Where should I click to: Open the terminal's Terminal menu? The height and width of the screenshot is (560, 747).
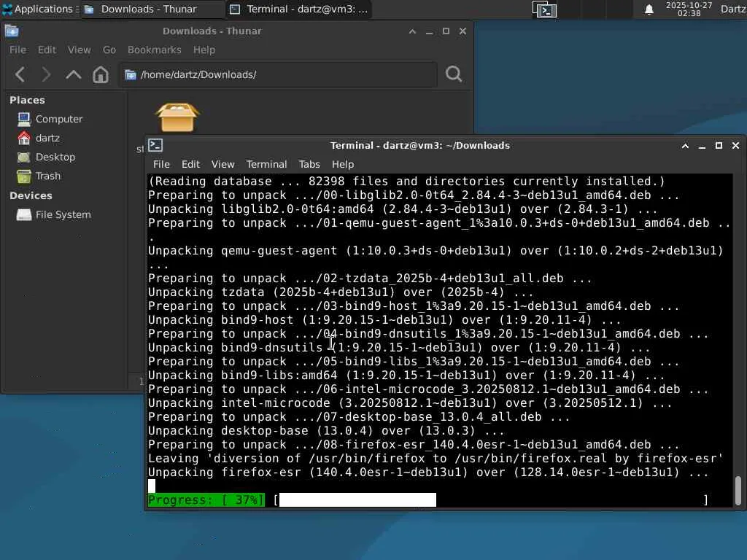click(266, 164)
